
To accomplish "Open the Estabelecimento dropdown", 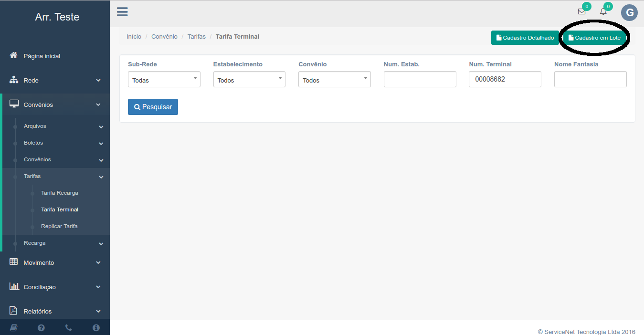I will coord(249,79).
